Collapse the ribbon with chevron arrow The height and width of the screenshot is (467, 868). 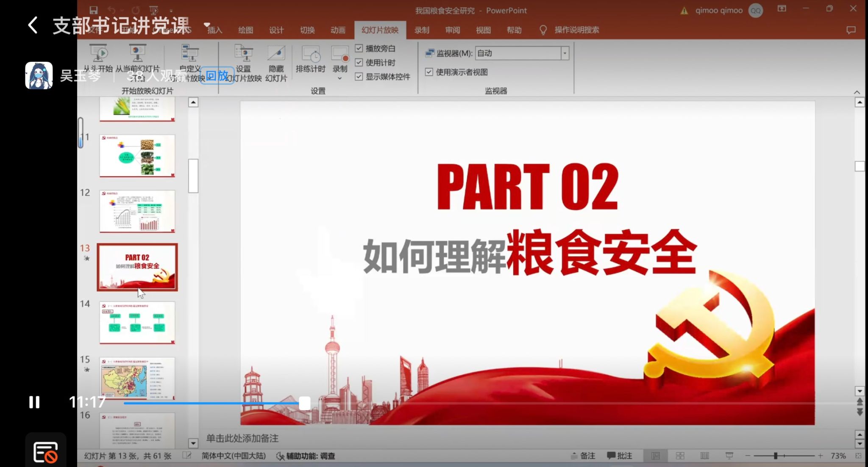857,92
